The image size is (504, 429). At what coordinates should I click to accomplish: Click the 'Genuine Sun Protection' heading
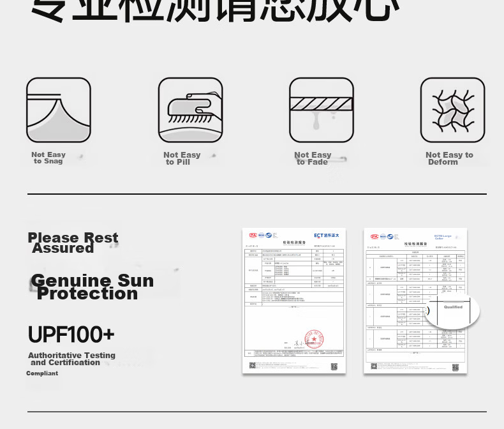point(93,287)
